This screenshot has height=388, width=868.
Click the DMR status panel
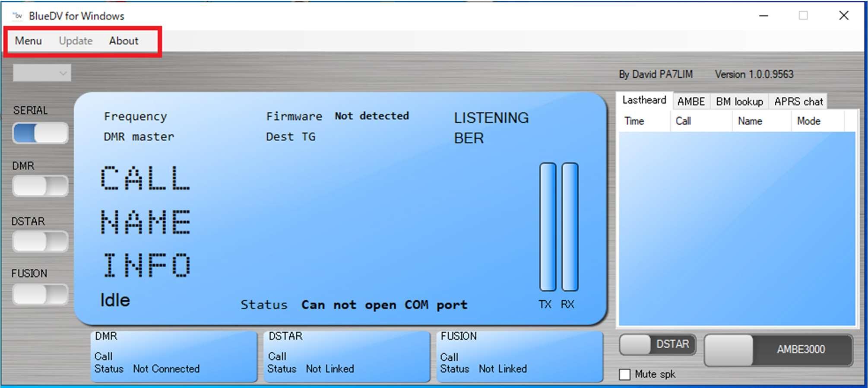point(174,356)
